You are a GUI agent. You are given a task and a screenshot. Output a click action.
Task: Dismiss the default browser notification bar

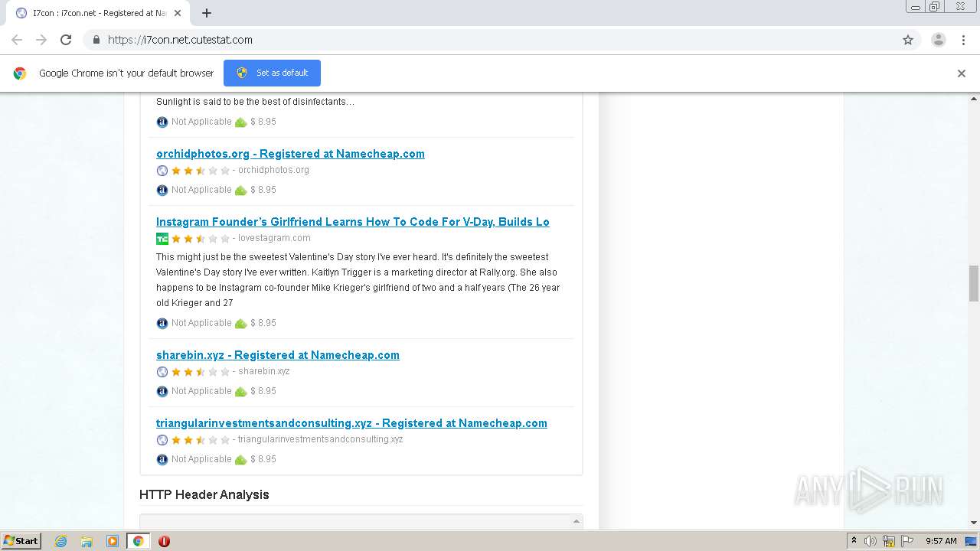click(962, 73)
